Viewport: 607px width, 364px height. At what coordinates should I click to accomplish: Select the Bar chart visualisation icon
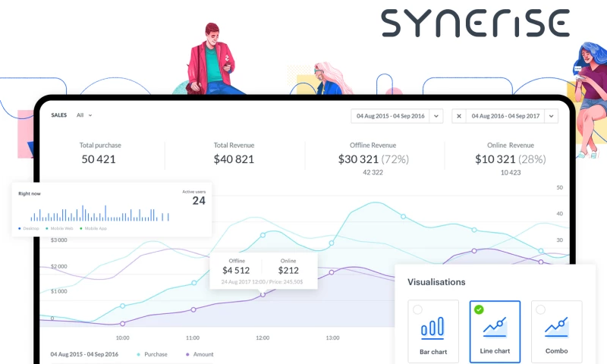click(x=432, y=328)
